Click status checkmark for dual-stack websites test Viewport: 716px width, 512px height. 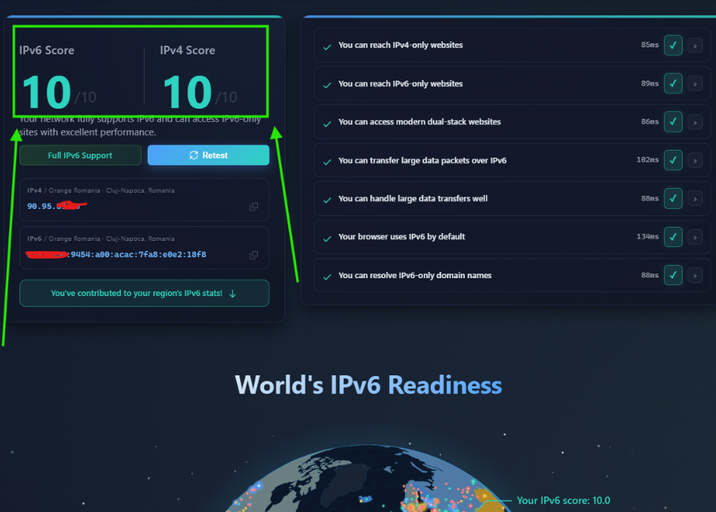673,122
